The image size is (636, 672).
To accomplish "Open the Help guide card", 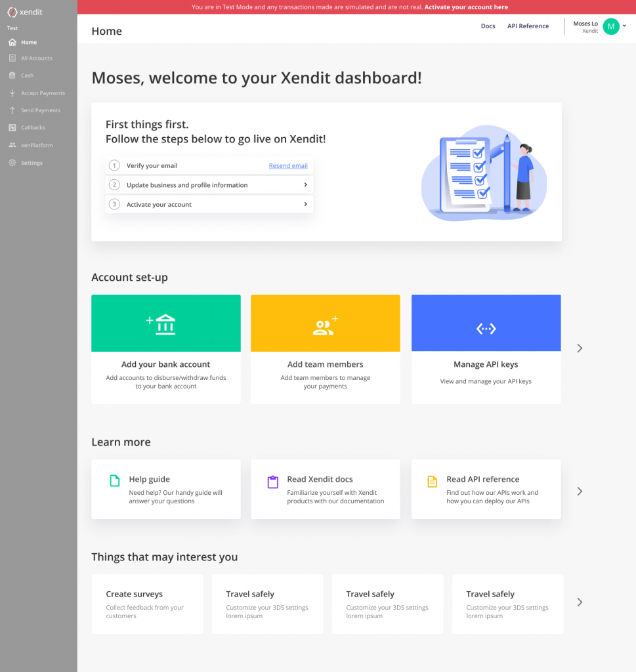I will (166, 490).
